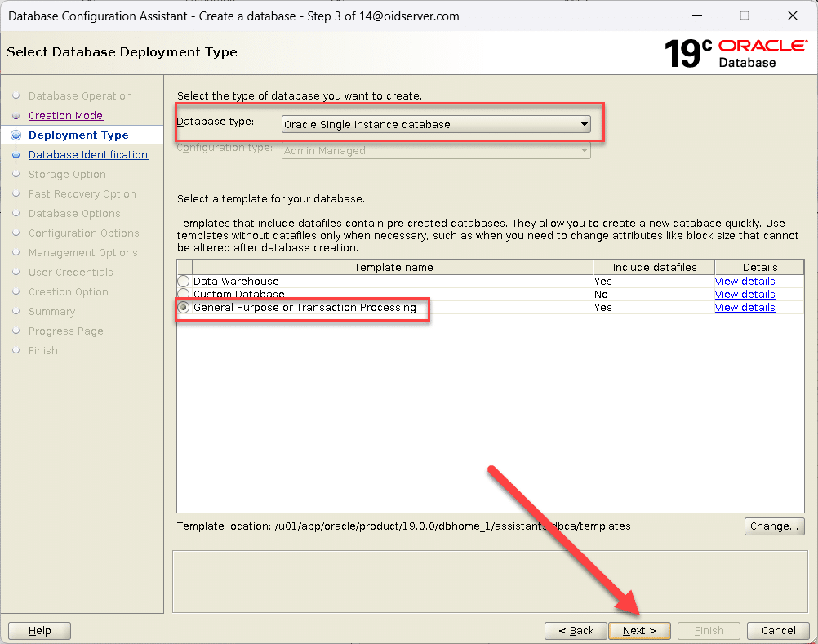
Task: Cancel the database creation wizard
Action: (x=778, y=631)
